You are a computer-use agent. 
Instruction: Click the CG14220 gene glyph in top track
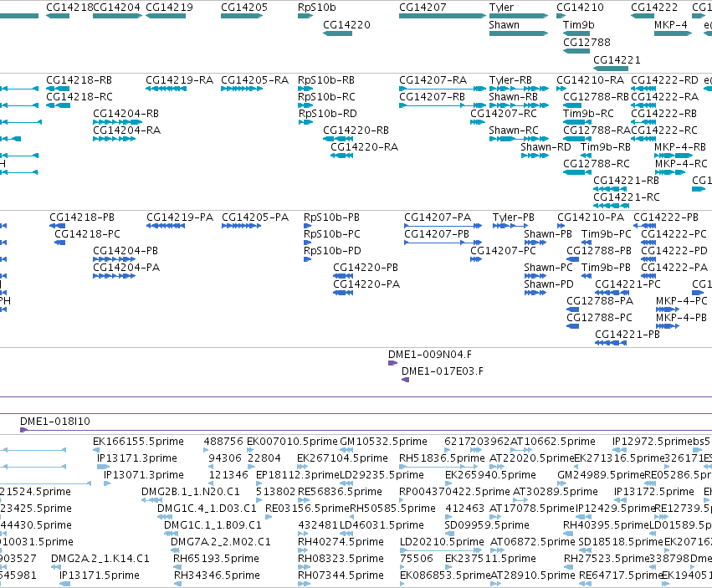click(x=337, y=33)
